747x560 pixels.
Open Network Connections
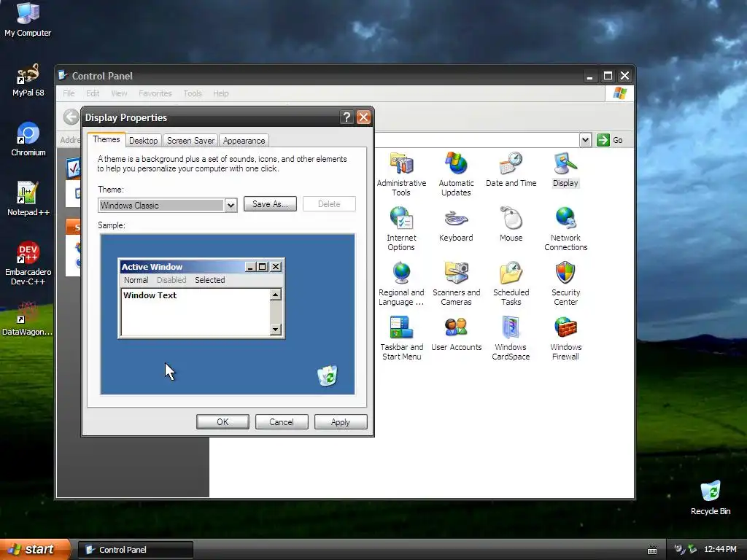point(565,229)
